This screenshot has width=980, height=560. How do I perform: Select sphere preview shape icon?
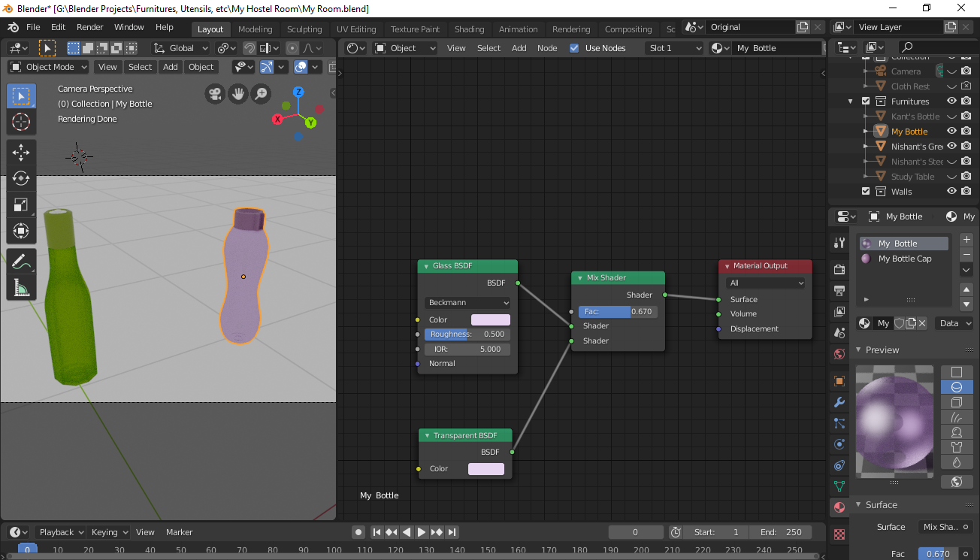957,387
